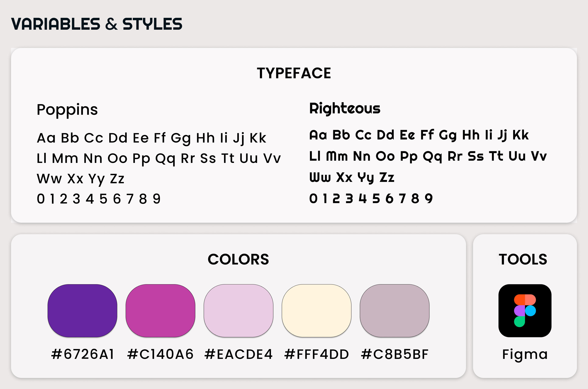Select the #C140A6 hex code text
This screenshot has width=588, height=389.
coord(160,354)
